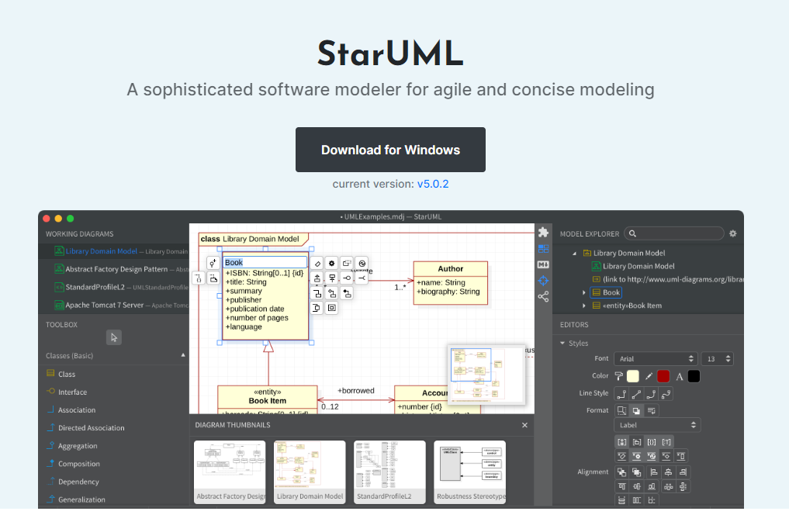The height and width of the screenshot is (532, 789).
Task: Click the gear quick-edit icon beside Book
Action: pos(331,263)
